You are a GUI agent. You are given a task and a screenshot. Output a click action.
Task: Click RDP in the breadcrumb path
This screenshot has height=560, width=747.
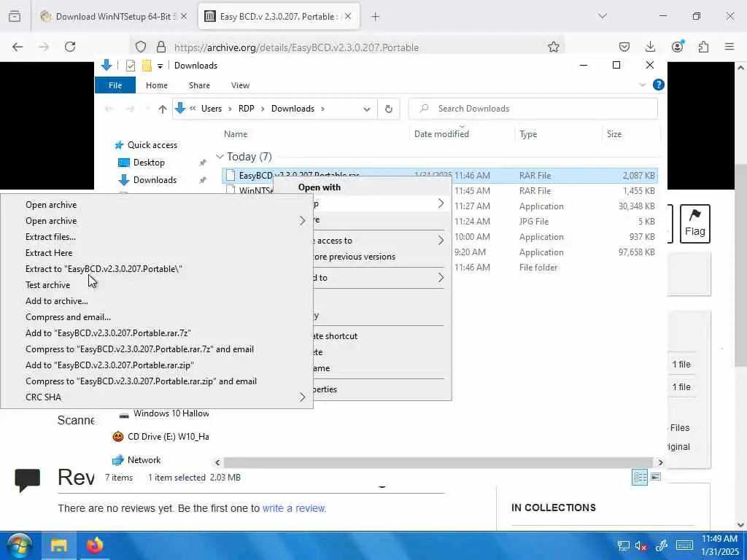[247, 109]
